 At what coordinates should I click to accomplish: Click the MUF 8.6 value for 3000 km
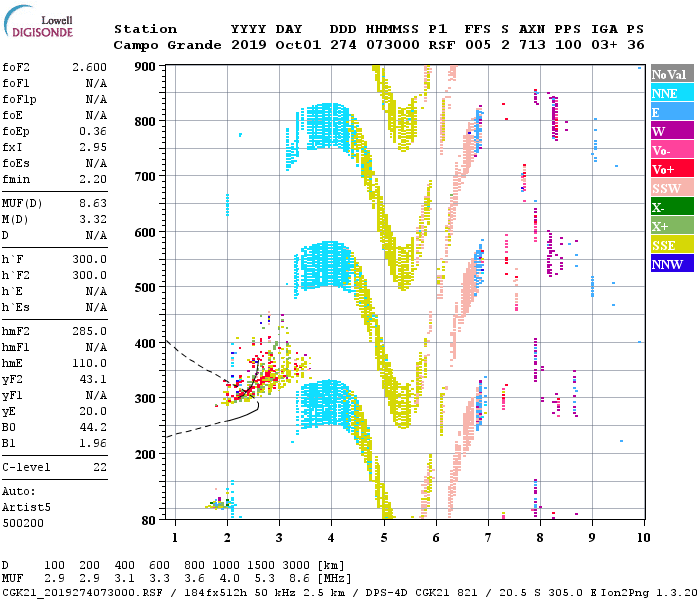[300, 579]
